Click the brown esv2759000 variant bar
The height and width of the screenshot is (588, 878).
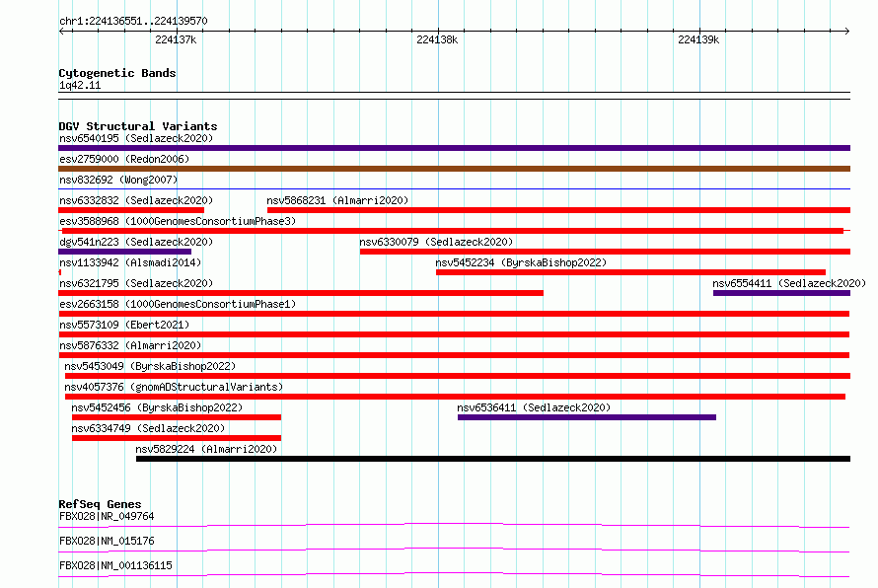pos(454,169)
